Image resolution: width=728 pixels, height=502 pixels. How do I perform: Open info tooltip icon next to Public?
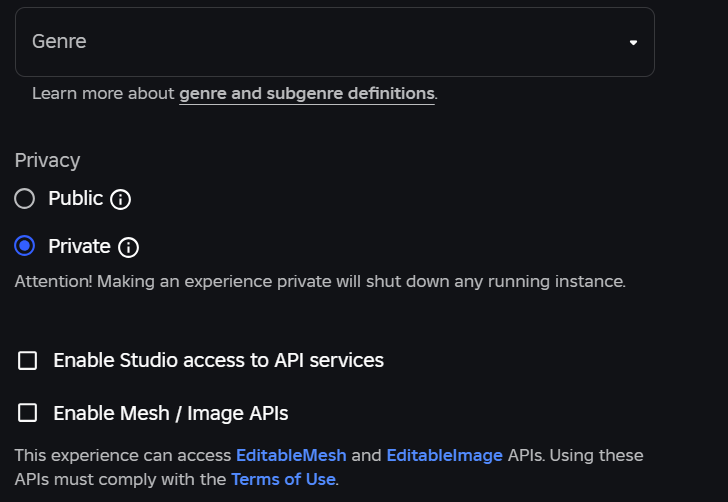click(120, 199)
